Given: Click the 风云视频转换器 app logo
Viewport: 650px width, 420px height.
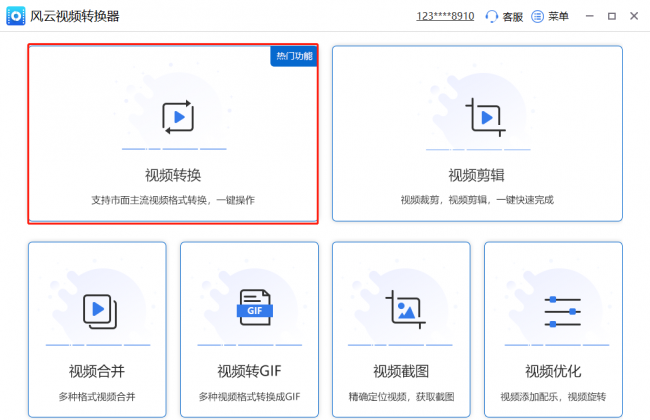Looking at the screenshot, I should click(16, 16).
